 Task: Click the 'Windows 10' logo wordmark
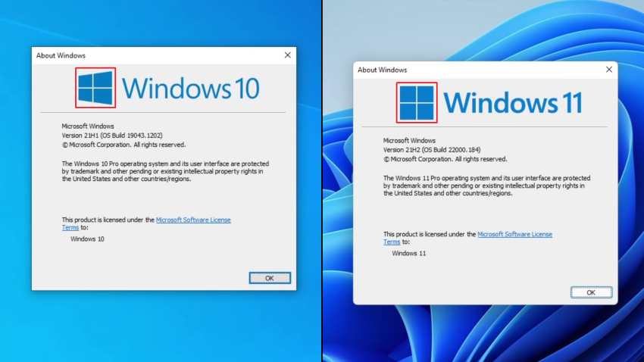191,89
